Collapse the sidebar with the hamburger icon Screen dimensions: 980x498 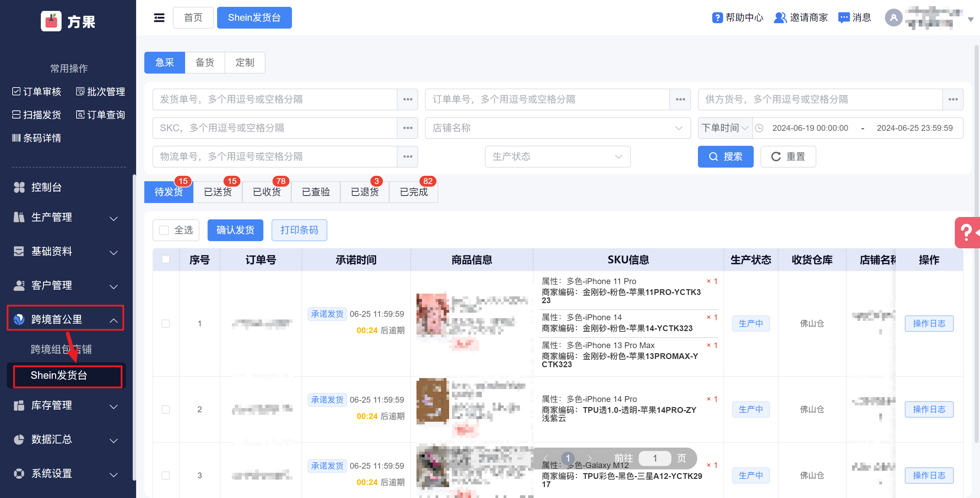[x=159, y=17]
